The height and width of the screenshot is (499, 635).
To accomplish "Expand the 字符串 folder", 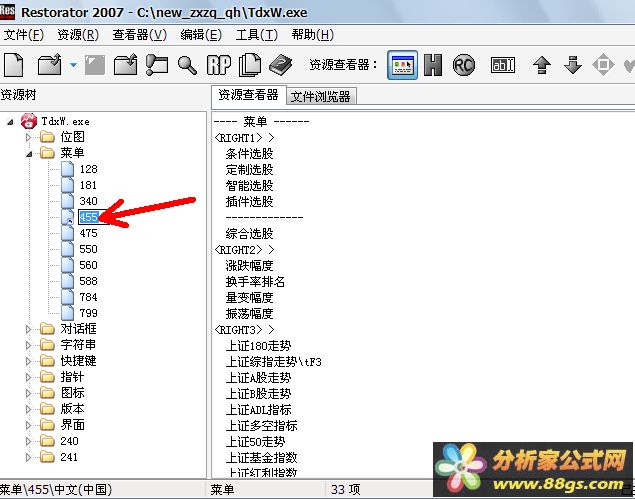I will (x=28, y=345).
